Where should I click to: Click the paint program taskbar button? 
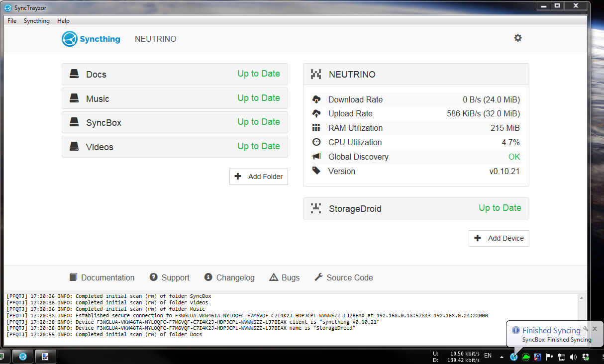45,357
